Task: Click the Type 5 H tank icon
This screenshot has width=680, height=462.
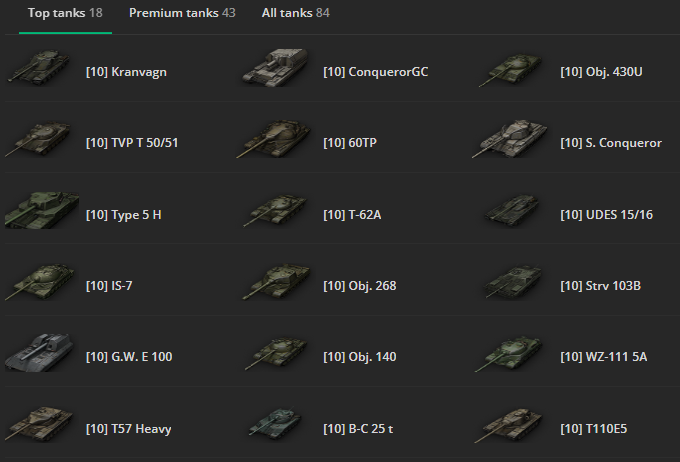Action: pos(42,210)
